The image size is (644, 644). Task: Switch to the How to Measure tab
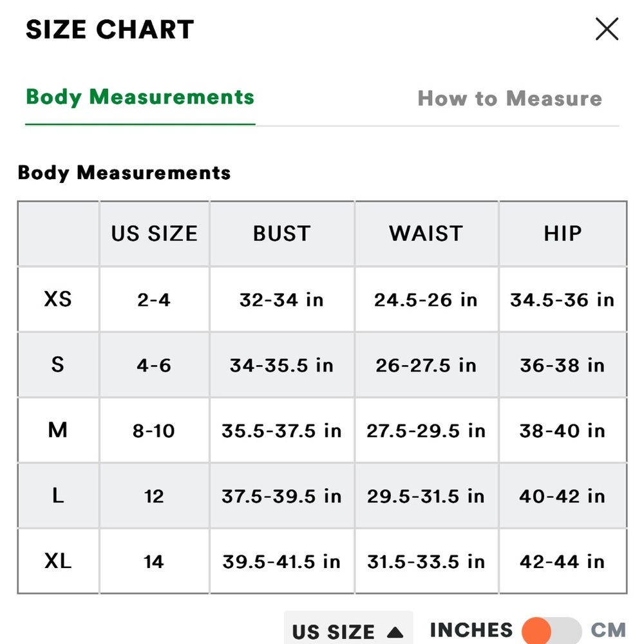coord(509,99)
